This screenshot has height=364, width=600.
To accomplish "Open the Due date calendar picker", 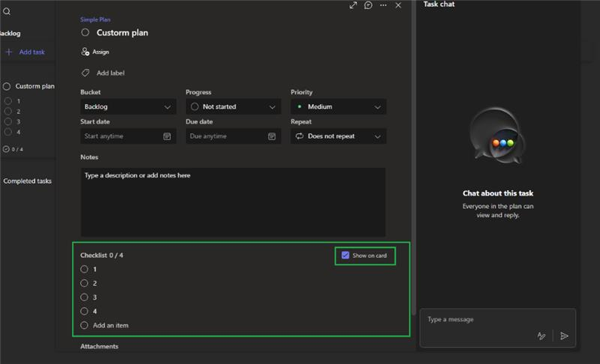I will pyautogui.click(x=271, y=136).
